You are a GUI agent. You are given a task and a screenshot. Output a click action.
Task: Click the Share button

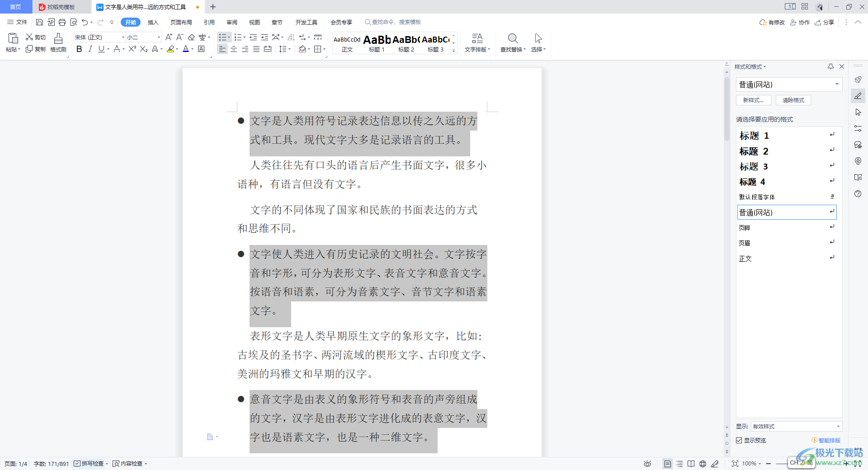[824, 22]
